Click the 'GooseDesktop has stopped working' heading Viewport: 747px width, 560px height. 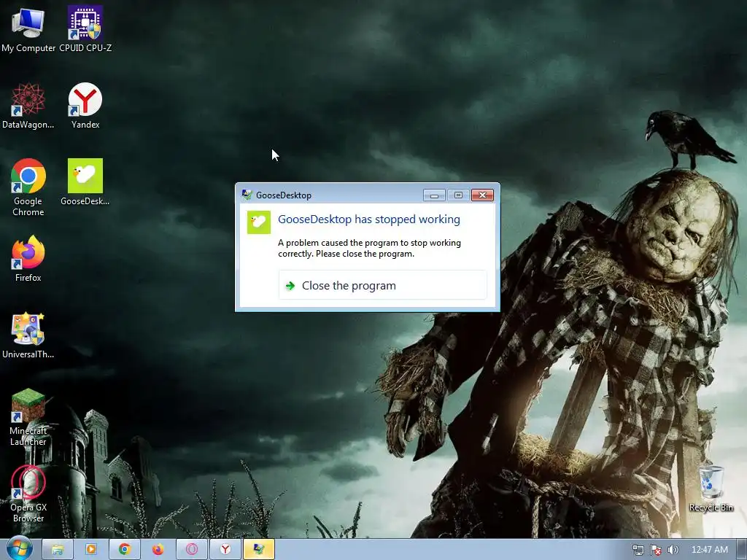click(x=369, y=219)
